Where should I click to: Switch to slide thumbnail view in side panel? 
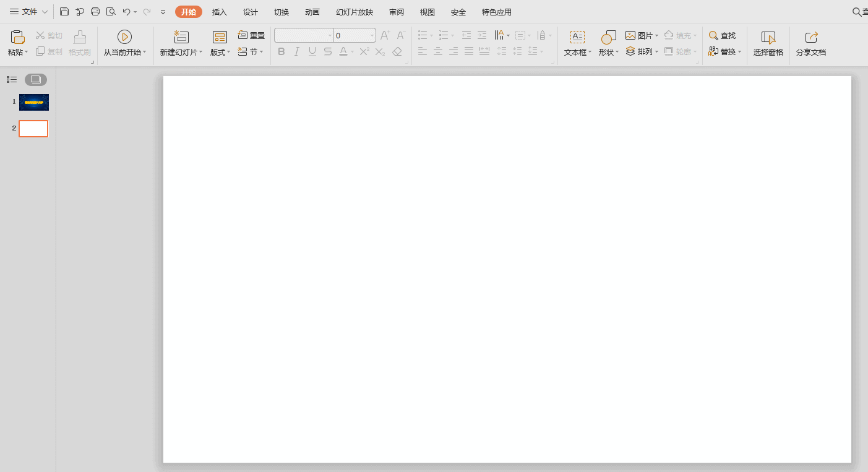(x=36, y=79)
